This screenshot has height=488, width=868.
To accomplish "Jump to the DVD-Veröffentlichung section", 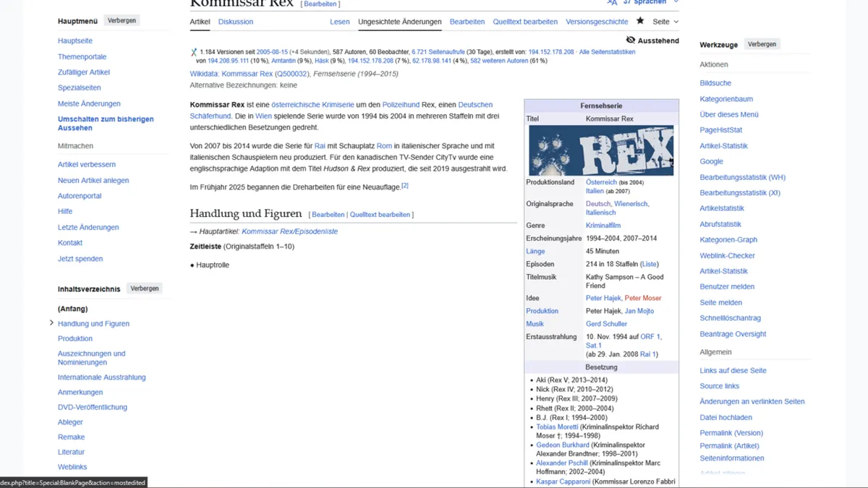I will 93,407.
